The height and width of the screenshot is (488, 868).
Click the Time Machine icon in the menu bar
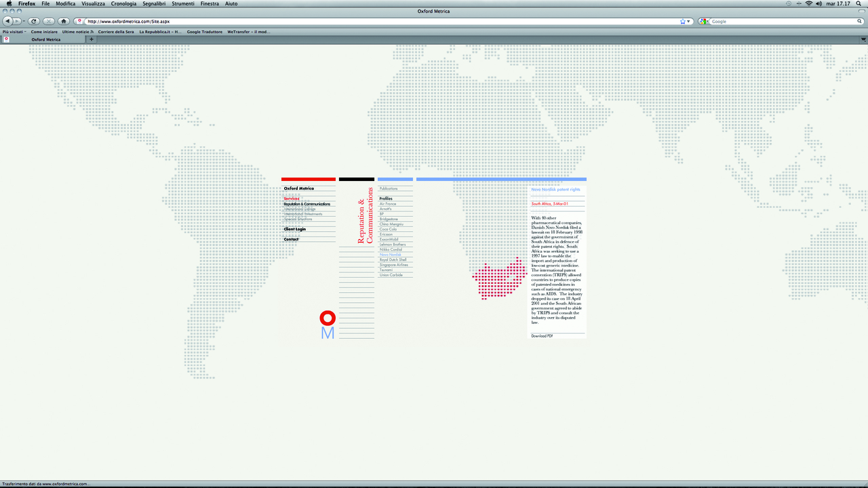(x=789, y=3)
